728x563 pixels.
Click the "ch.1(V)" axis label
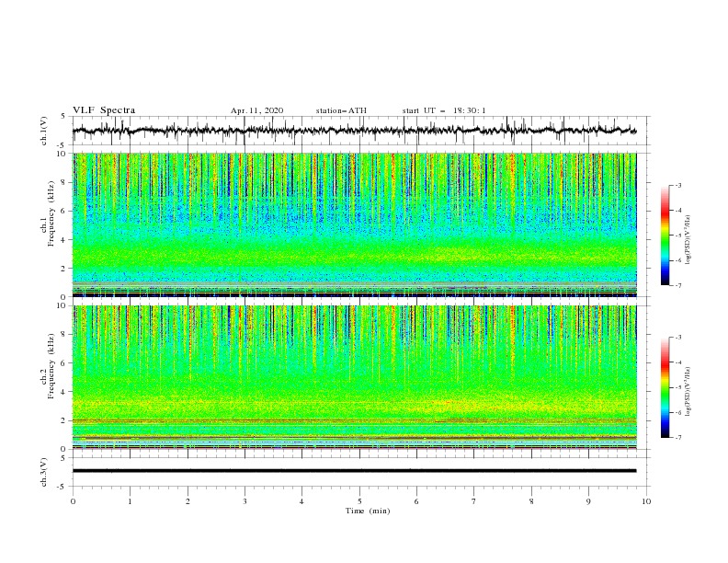coord(44,131)
